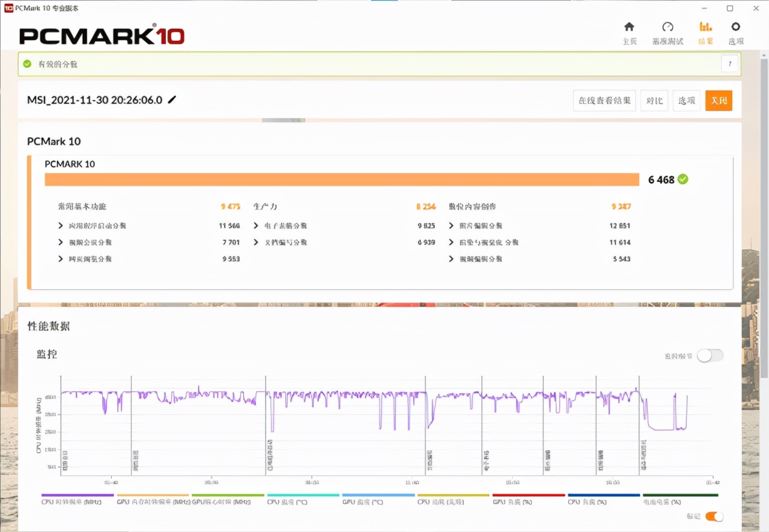Click the vertical scrollbar on the right edge
Image resolution: width=769 pixels, height=532 pixels.
764,216
